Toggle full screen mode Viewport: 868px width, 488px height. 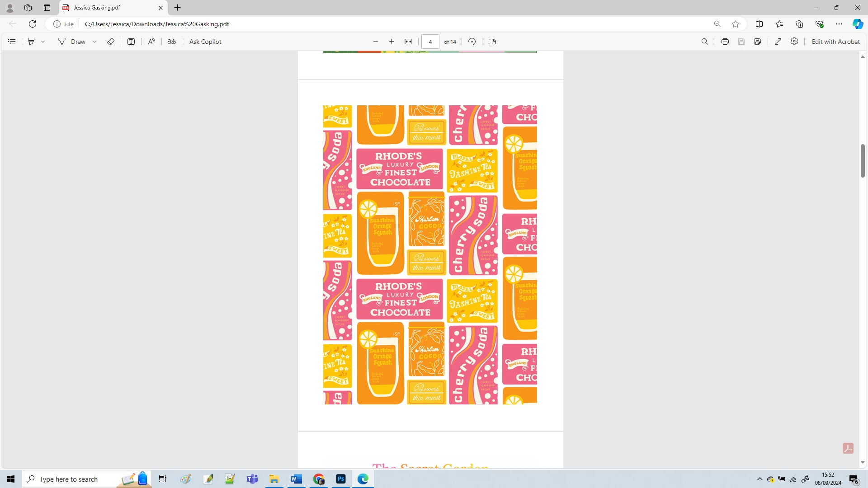pyautogui.click(x=778, y=42)
